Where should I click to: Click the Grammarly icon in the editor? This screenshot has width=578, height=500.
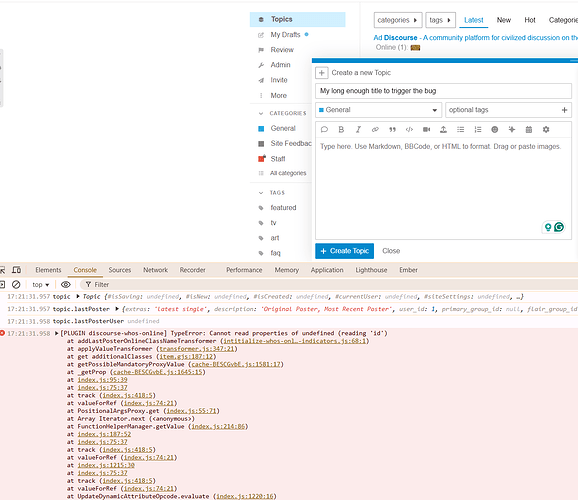tap(559, 227)
